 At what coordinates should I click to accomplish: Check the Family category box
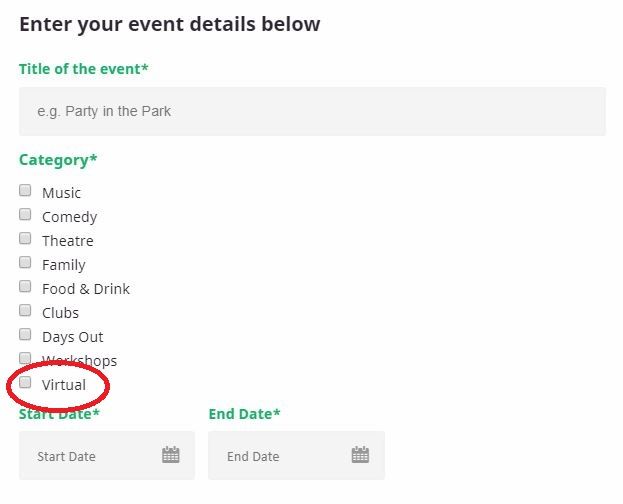[25, 262]
